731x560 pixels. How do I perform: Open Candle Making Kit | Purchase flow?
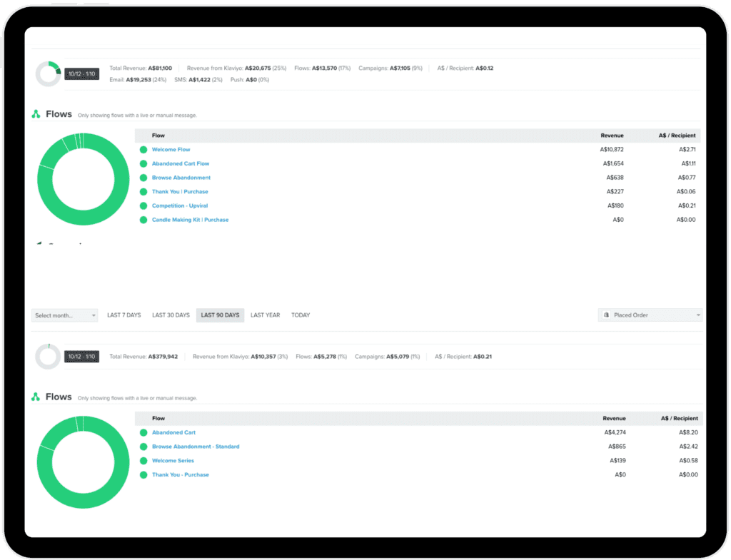(190, 220)
